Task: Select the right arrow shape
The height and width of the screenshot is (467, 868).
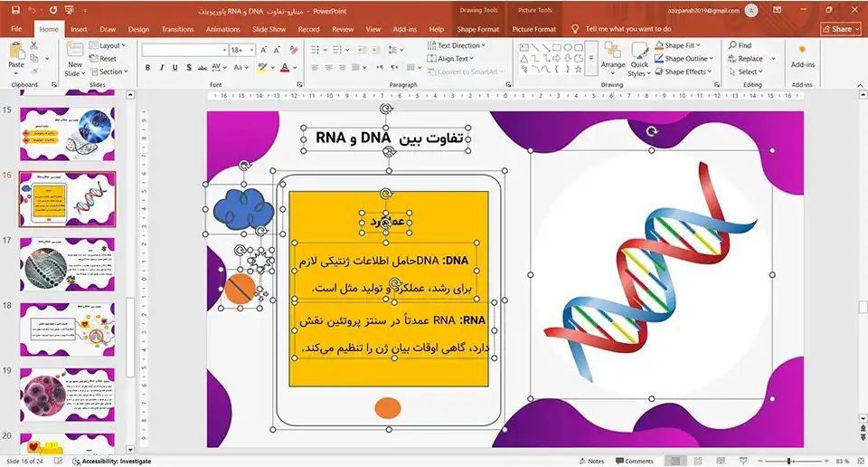Action: (556, 58)
